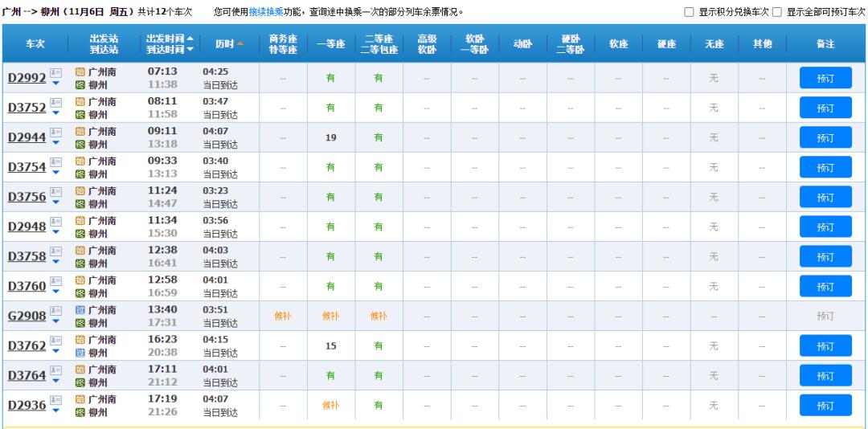Click the terminal-station badge for D2936
This screenshot has width=868, height=429.
(80, 412)
